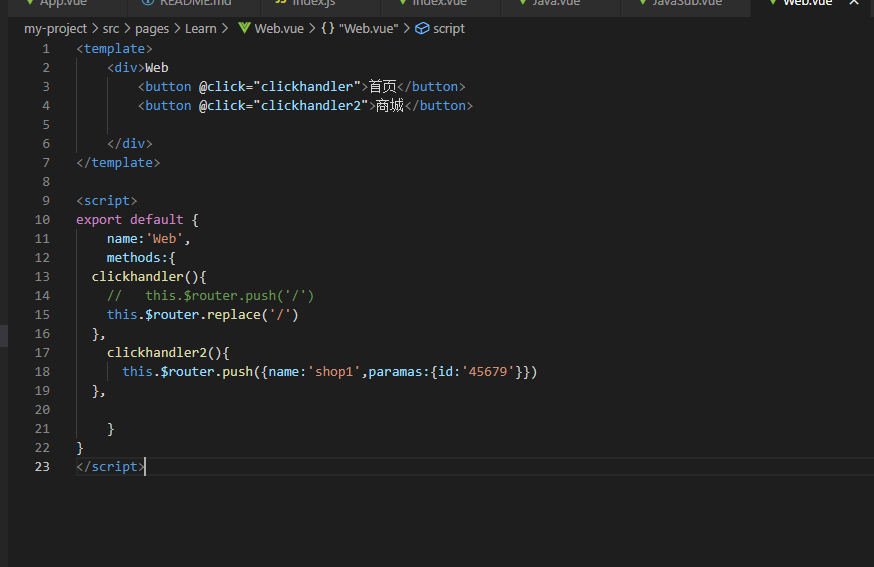Click the text 'clickhandler2' in line 4
The image size is (874, 567).
click(x=310, y=105)
